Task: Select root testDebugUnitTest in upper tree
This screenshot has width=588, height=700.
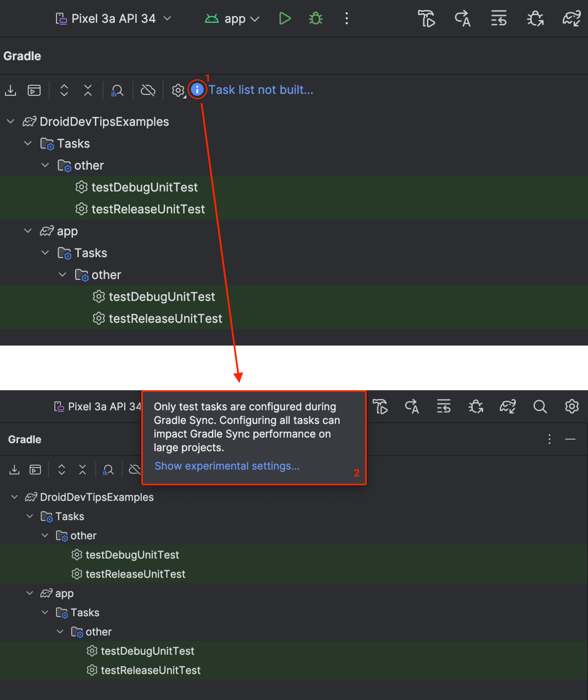Action: coord(294,187)
